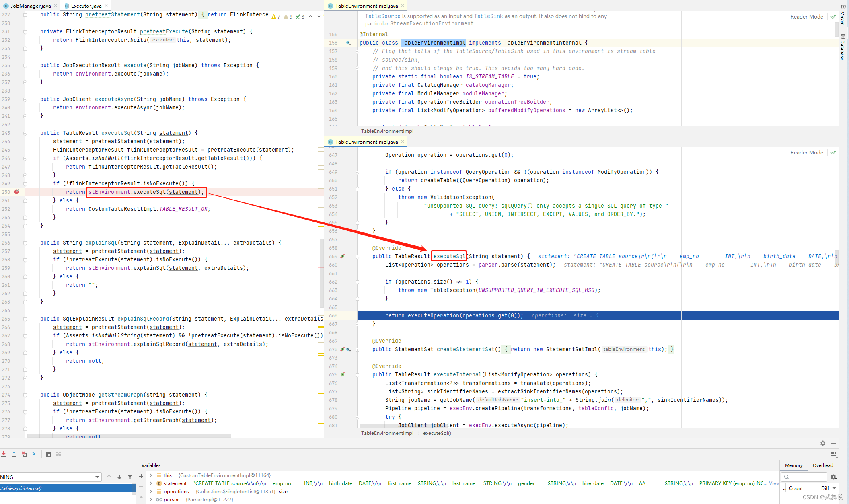Click the Force Step Into icon
This screenshot has width=849, height=504.
(x=4, y=454)
